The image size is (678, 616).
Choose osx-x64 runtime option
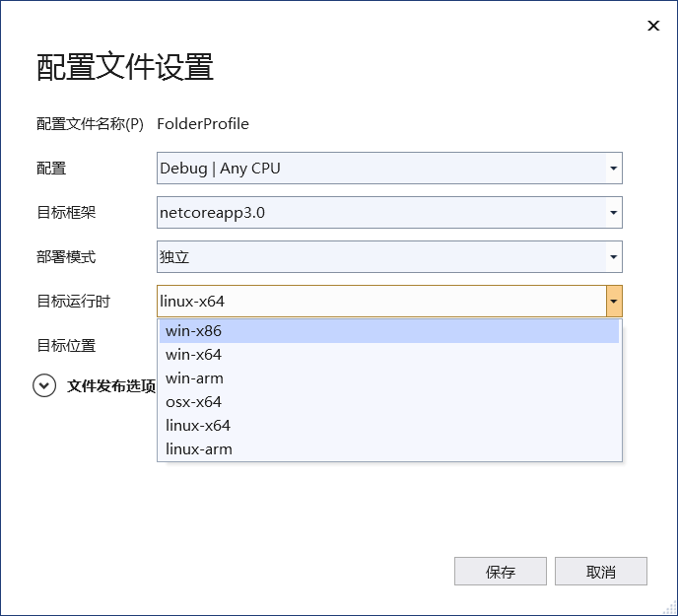tap(389, 402)
